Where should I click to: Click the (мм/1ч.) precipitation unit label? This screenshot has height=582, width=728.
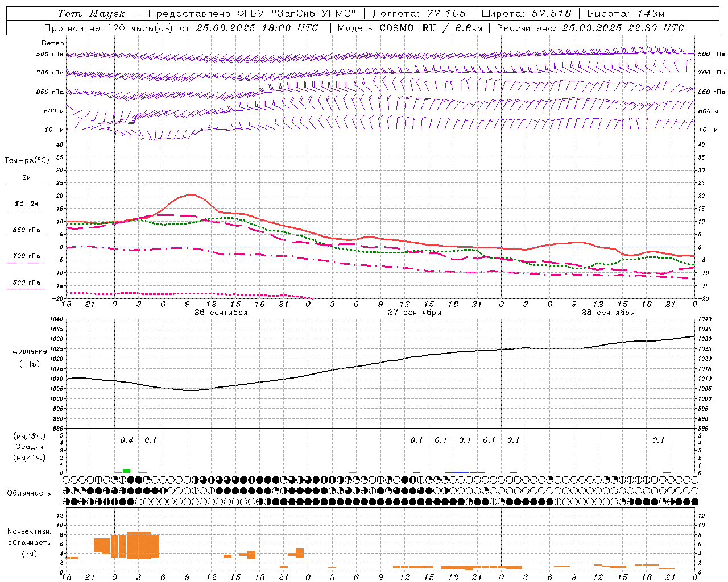(30, 458)
